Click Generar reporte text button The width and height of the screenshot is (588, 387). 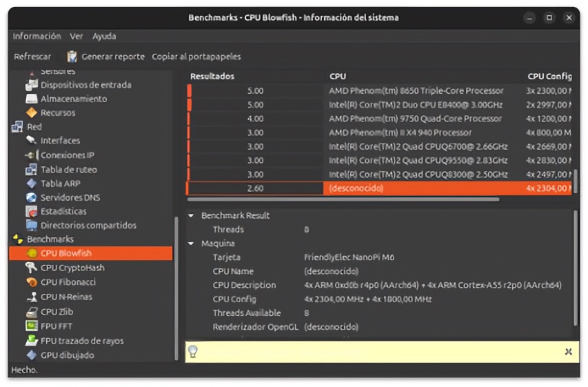pos(113,57)
